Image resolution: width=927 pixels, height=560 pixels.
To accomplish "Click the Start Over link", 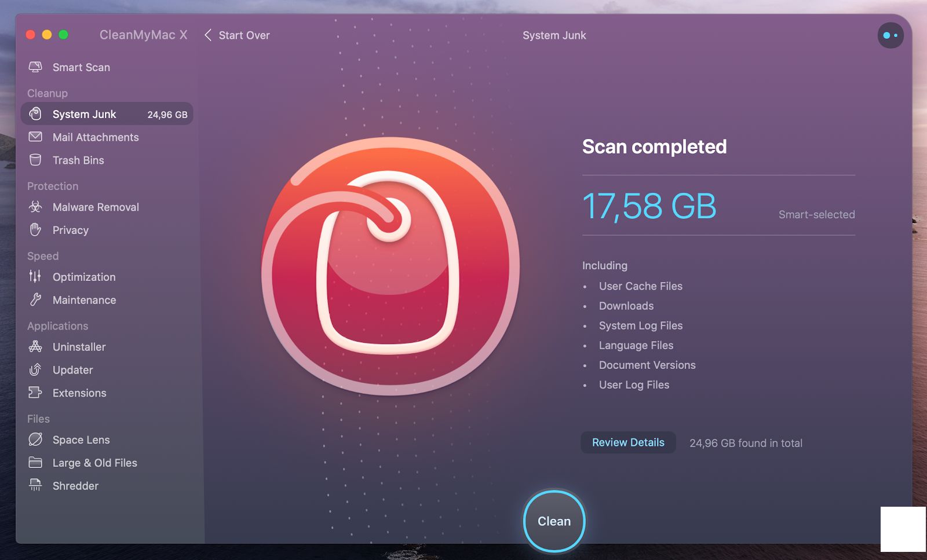I will pos(244,35).
